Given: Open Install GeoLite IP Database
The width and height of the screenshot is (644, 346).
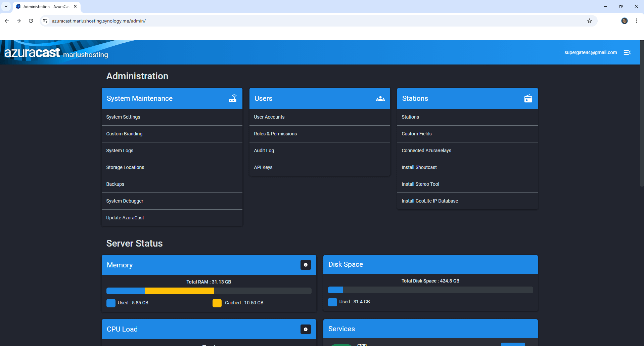Looking at the screenshot, I should (467, 201).
